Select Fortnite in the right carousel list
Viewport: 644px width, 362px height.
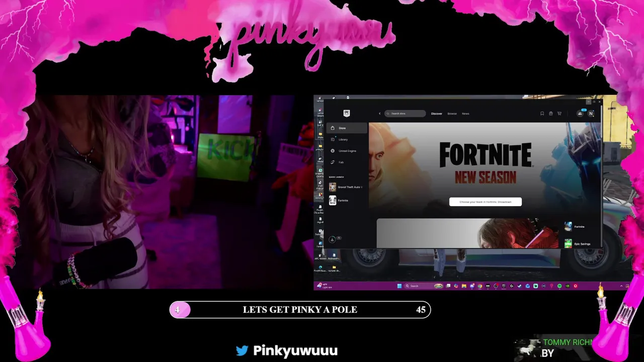click(x=575, y=227)
